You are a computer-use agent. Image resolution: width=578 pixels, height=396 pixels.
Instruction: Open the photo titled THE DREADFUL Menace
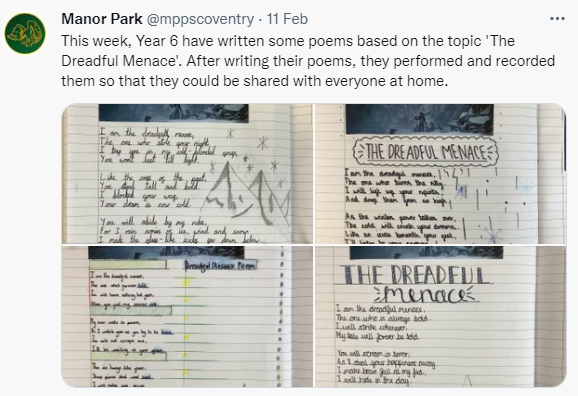440,316
